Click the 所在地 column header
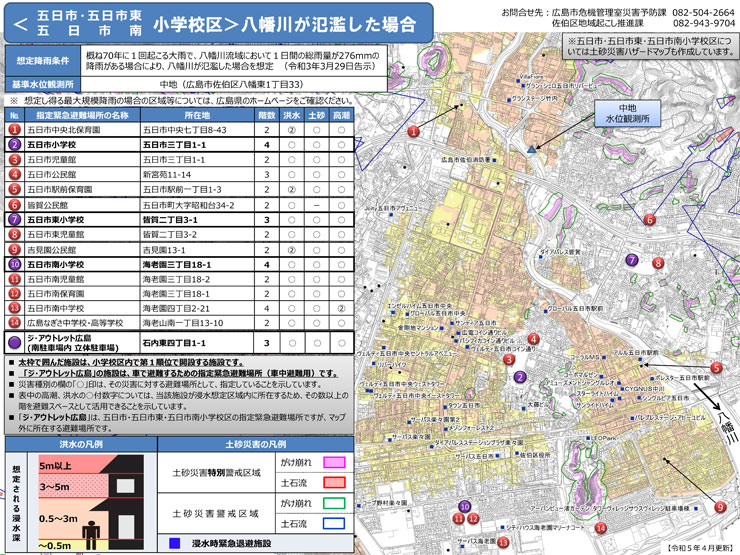 [x=197, y=115]
